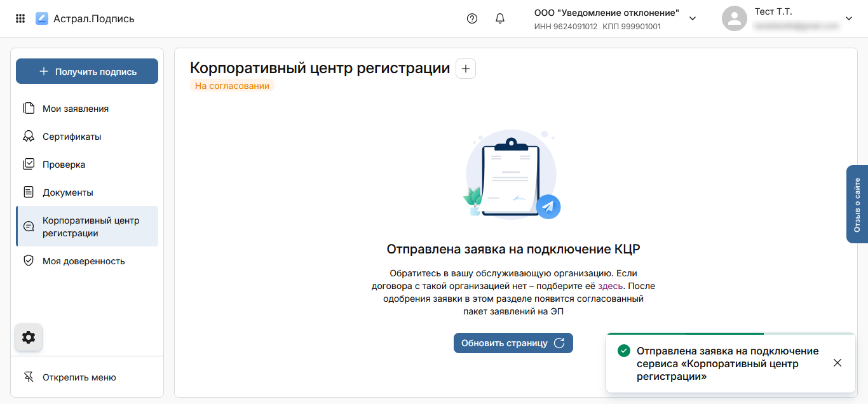Go to the Сертификаты section
This screenshot has width=868, height=404.
71,137
